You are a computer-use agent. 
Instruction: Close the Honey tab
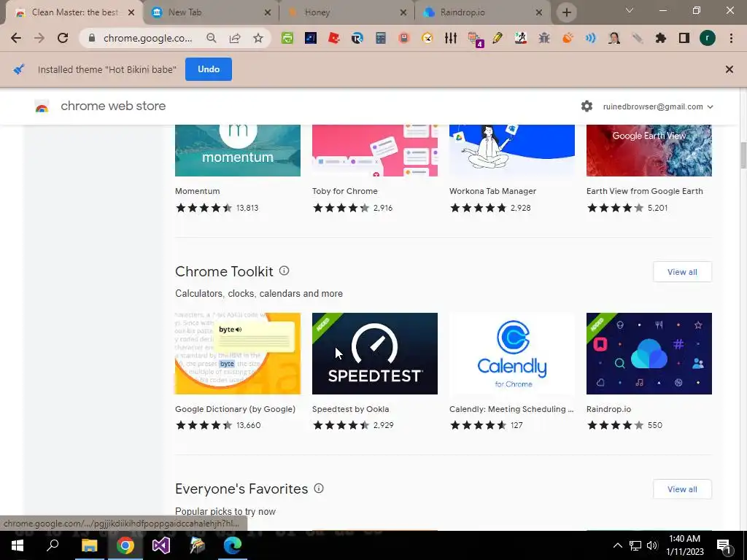pos(403,12)
